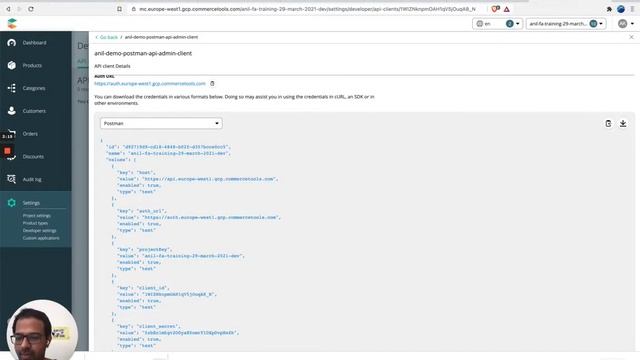
Task: Go to Developer settings submenu
Action: (x=39, y=231)
